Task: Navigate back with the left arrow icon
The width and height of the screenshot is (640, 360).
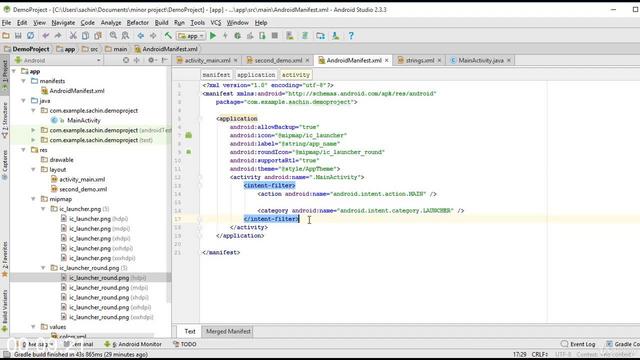Action: coord(140,36)
